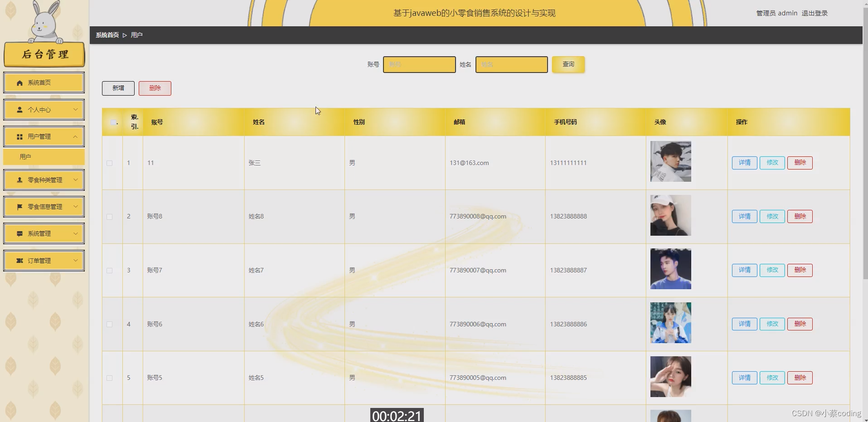Click the 查询 search button
The width and height of the screenshot is (868, 422).
click(568, 64)
